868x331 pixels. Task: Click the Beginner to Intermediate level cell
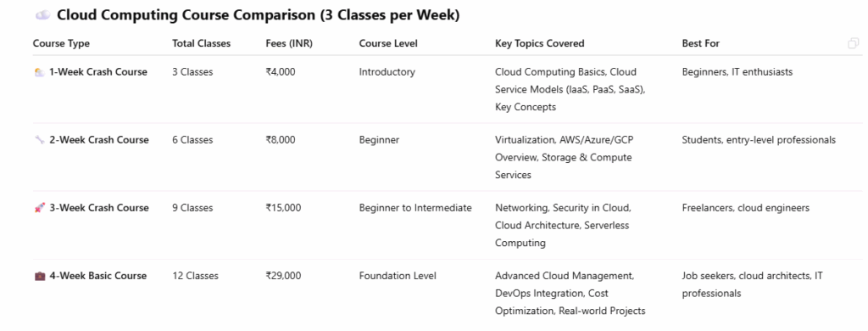tap(415, 208)
